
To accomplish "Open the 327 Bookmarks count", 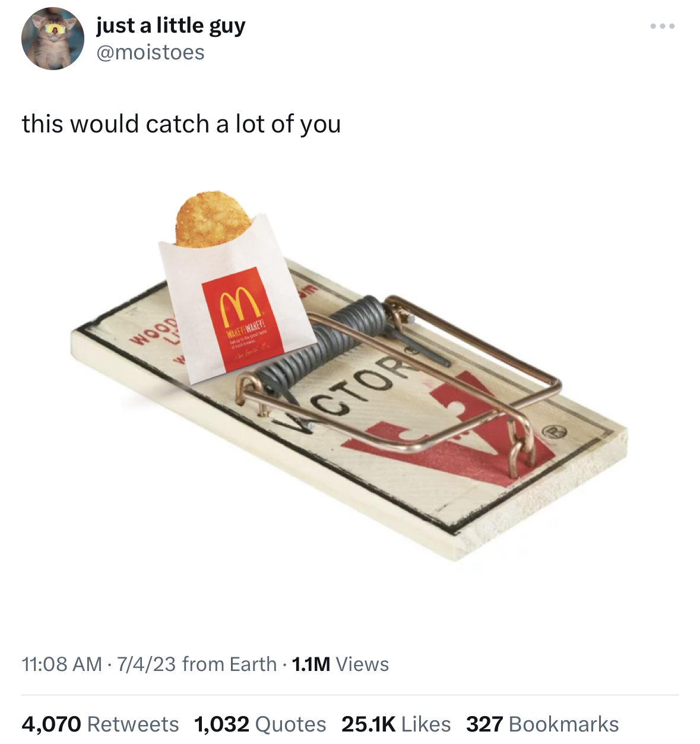I will coord(543,724).
